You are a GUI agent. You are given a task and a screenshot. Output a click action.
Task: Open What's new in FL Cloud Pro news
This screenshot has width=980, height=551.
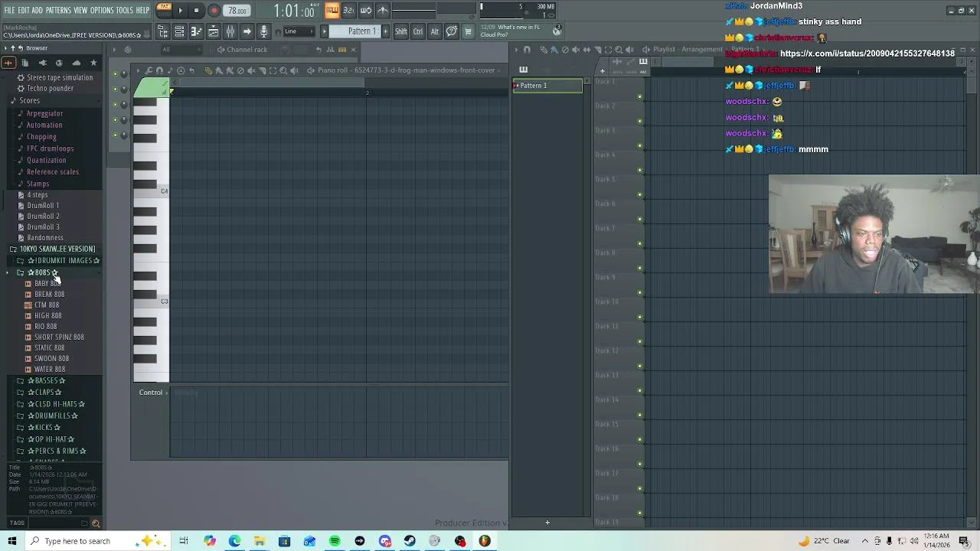pyautogui.click(x=510, y=31)
